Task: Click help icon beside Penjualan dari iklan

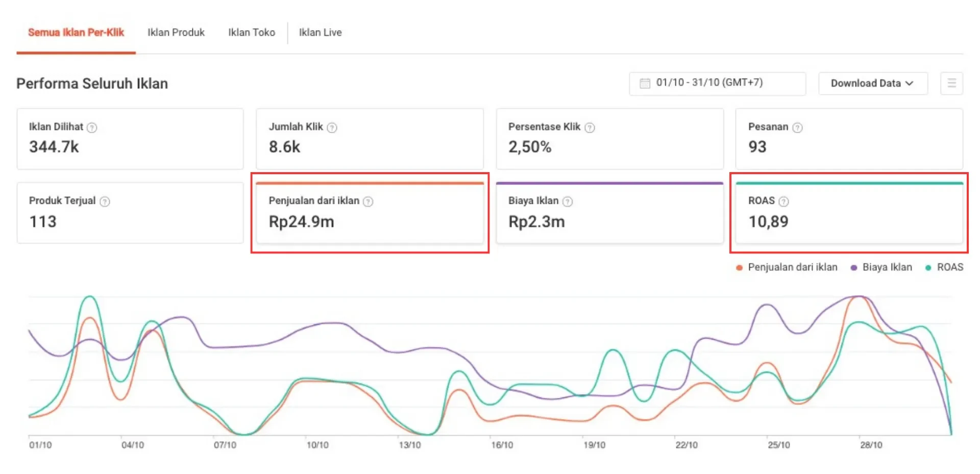Action: (368, 202)
